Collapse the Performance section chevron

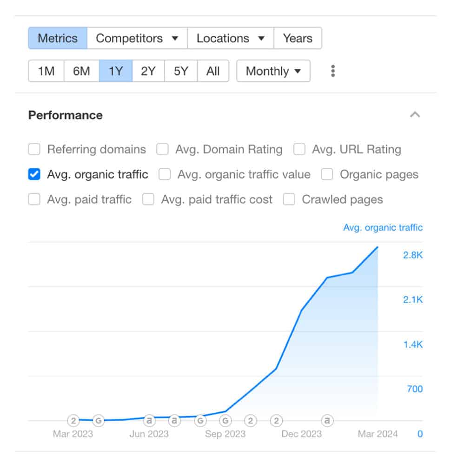click(x=415, y=114)
